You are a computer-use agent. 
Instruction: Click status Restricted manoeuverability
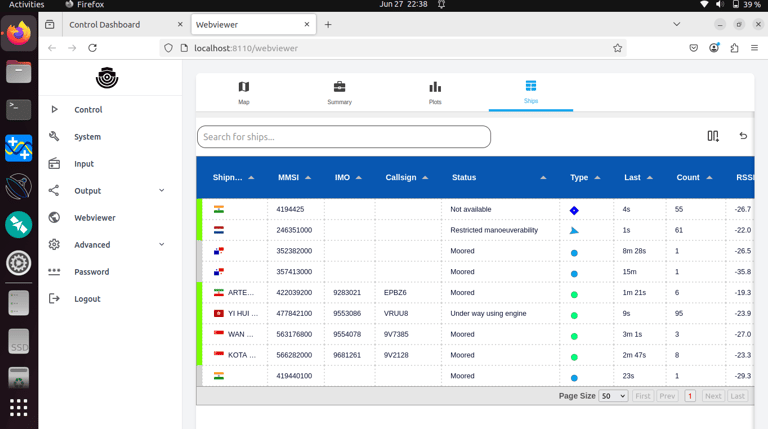click(494, 230)
